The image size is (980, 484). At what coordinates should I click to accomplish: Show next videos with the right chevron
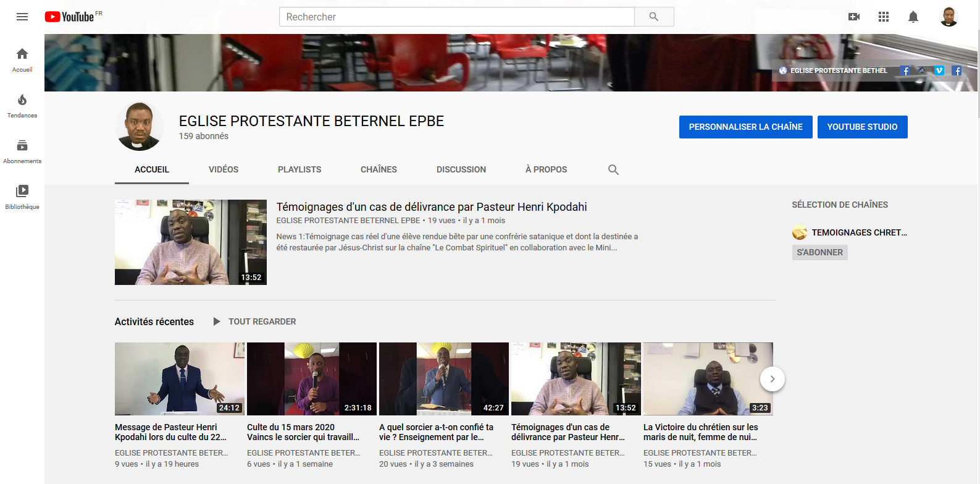[x=773, y=379]
